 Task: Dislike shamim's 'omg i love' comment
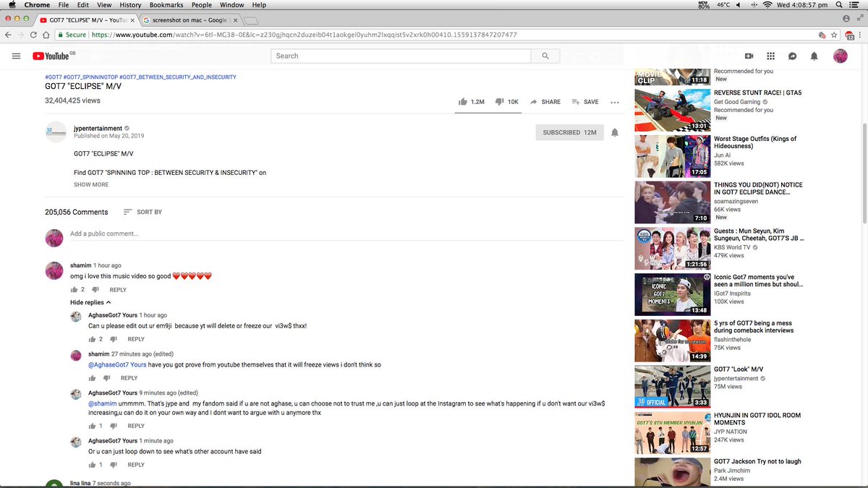[95, 290]
